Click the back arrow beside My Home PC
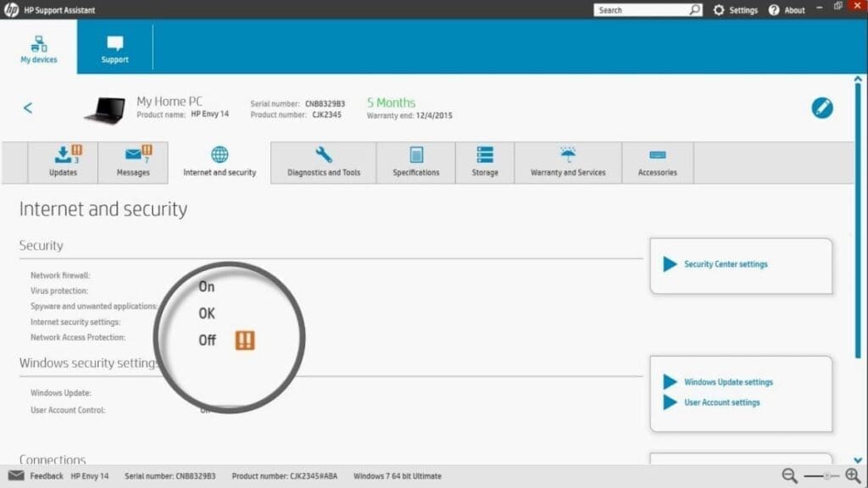 (28, 108)
